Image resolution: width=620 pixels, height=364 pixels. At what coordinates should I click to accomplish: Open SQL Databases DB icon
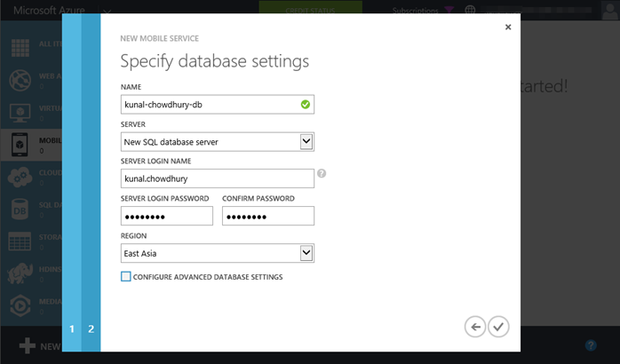[x=20, y=209]
